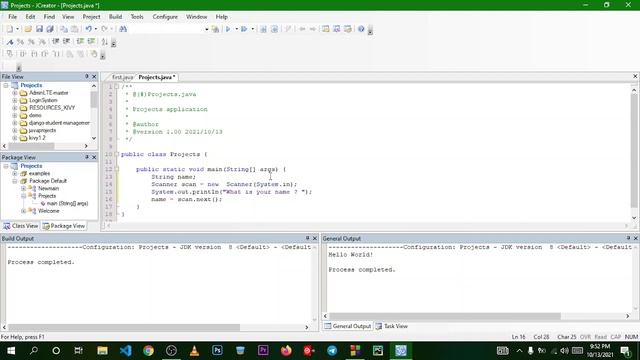This screenshot has width=640, height=360.
Task: Toggle the Build Output panel pin
Action: click(307, 238)
